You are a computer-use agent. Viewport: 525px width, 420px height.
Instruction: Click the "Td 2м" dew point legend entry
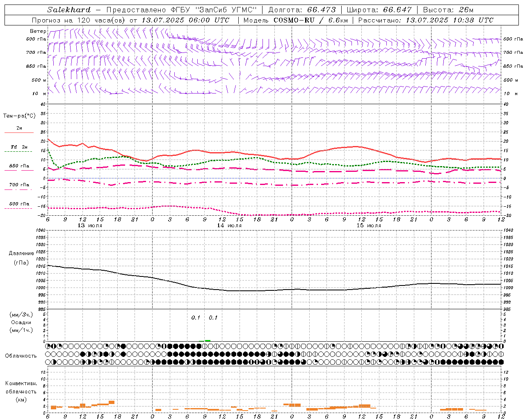[x=19, y=147]
